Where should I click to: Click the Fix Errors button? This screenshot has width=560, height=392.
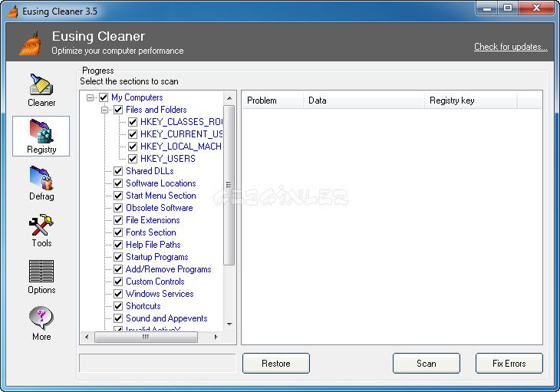pyautogui.click(x=509, y=364)
